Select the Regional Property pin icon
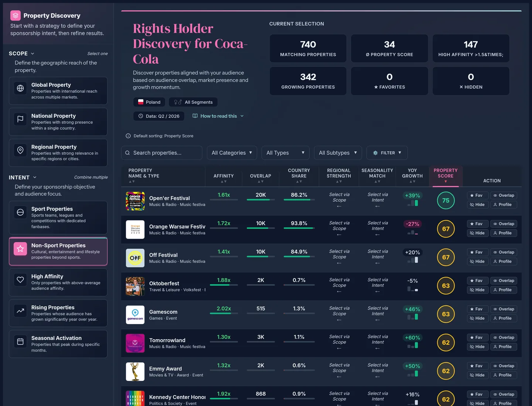The height and width of the screenshot is (406, 532). coord(20,150)
